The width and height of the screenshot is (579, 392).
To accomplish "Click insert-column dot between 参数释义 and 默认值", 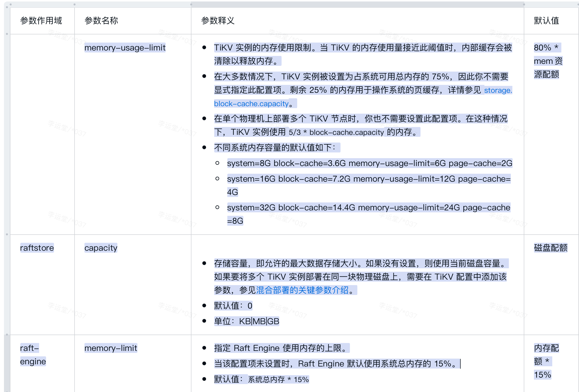I will point(524,4).
